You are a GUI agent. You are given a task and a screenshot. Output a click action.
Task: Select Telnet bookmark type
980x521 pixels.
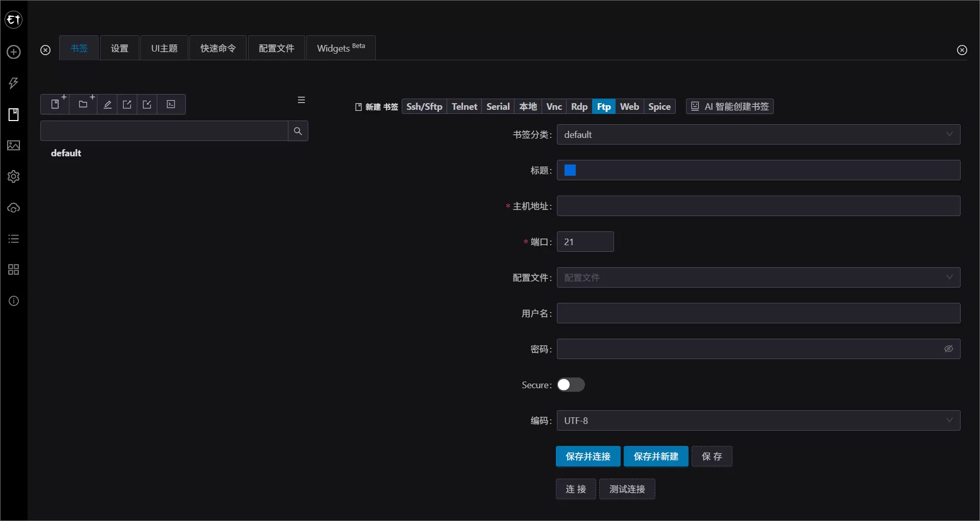click(464, 106)
